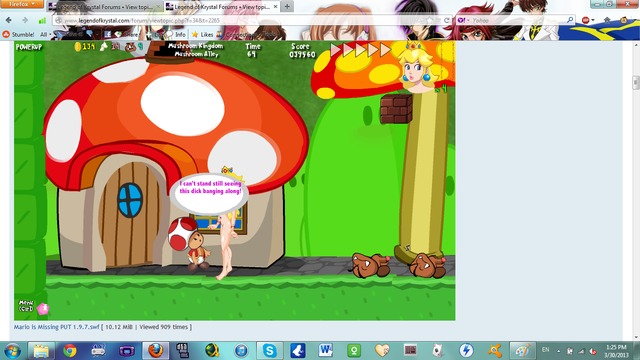Reload the page with the refresh icon
Screen dimensions: 640x360
pyautogui.click(x=447, y=20)
